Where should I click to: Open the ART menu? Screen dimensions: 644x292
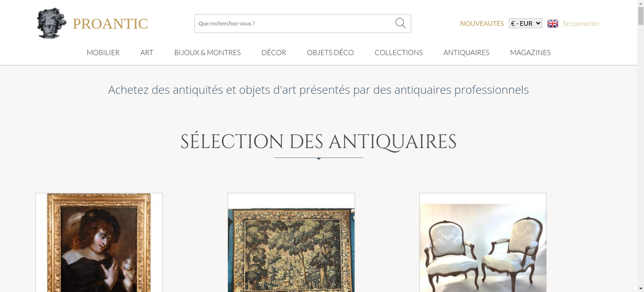(x=147, y=52)
